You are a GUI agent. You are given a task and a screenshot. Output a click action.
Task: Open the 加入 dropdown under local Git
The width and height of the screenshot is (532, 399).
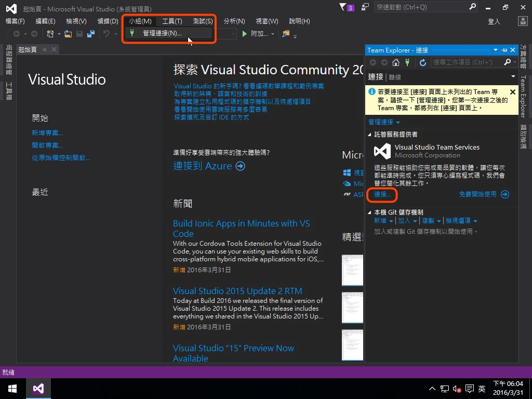[x=407, y=221]
